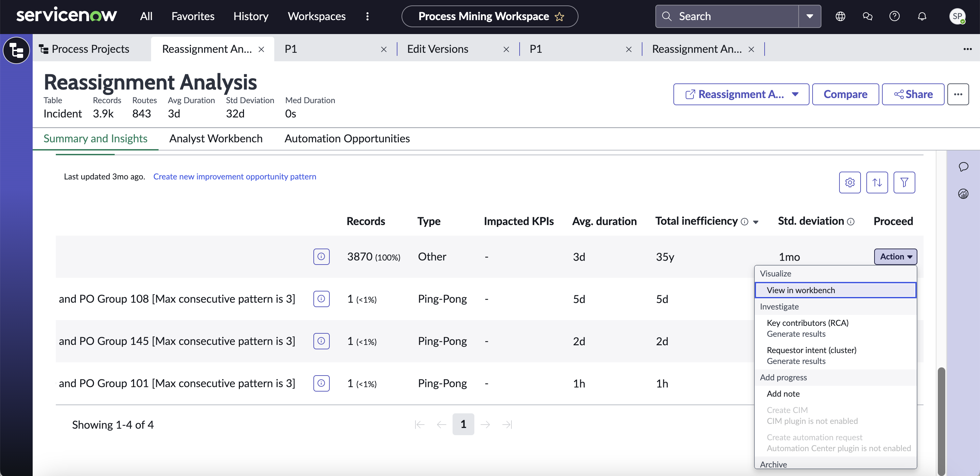
Task: Select Key contributors (RCA) Generate results
Action: pyautogui.click(x=835, y=328)
